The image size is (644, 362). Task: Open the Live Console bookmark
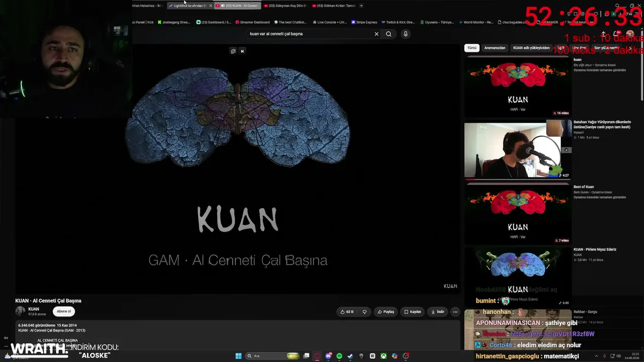point(330,22)
